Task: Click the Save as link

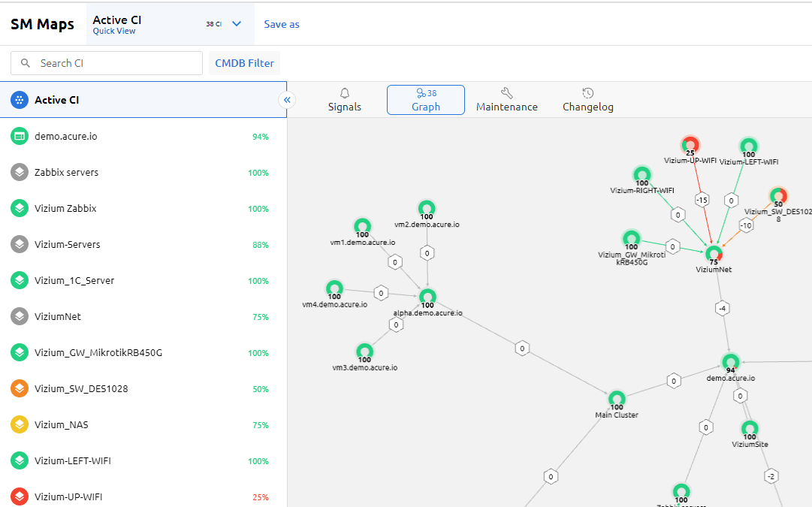Action: [282, 24]
